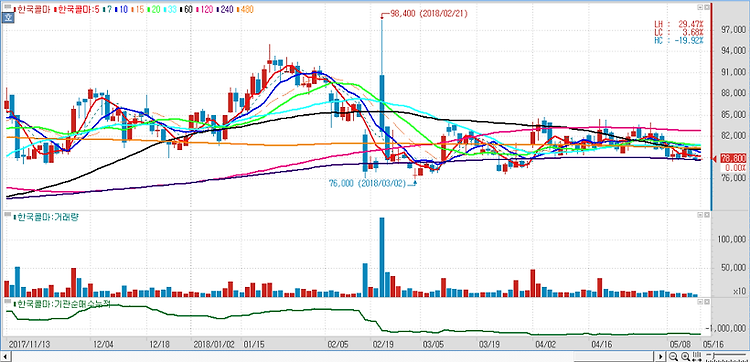Screen dimensions: 750x362
Task: Collapse the price chart pane with the dash icon
Action: coord(699,8)
